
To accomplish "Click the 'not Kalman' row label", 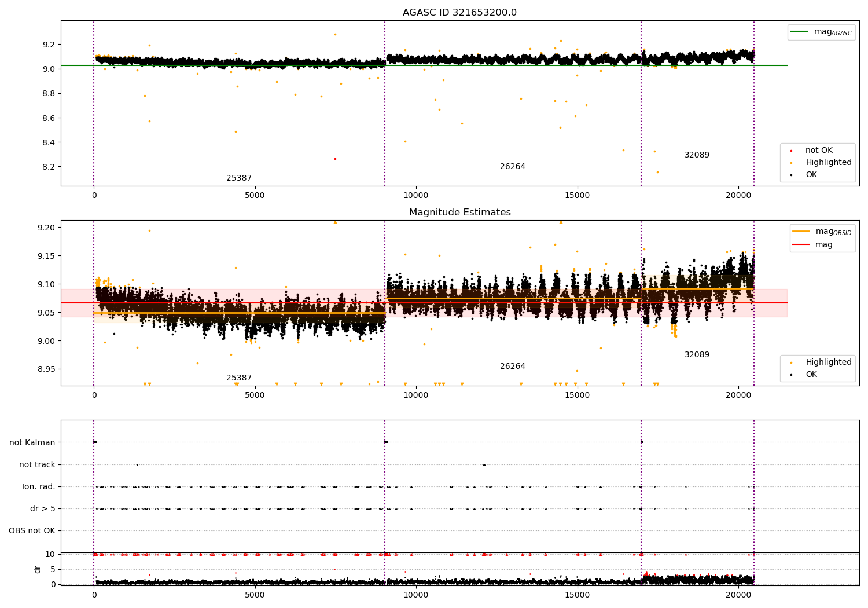I will (32, 443).
